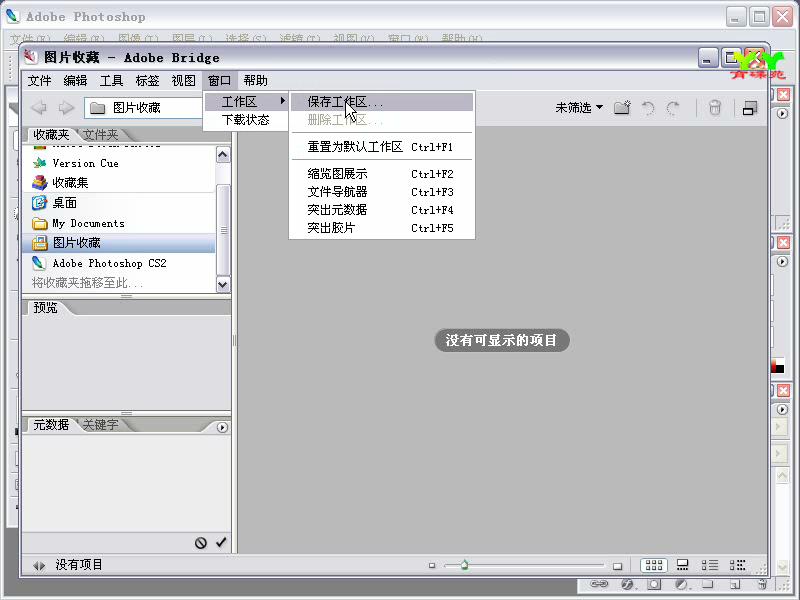Choose 突出元数据 workspace entry

point(382,210)
